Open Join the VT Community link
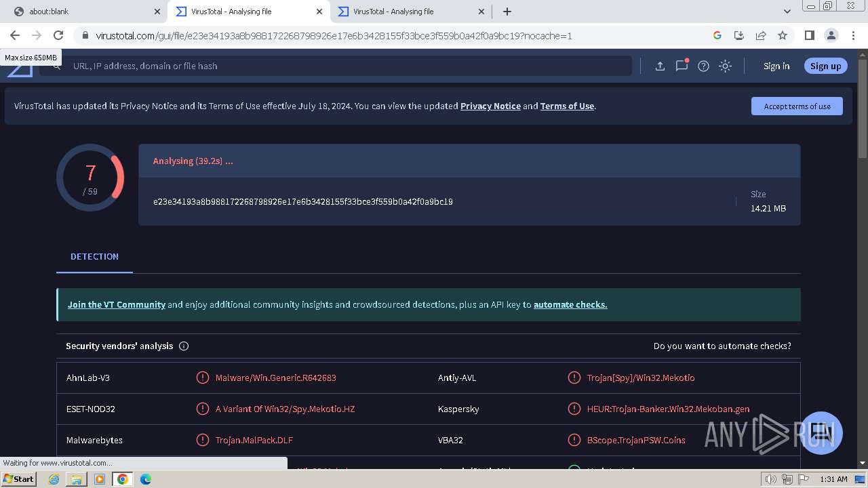This screenshot has width=868, height=488. click(x=117, y=304)
